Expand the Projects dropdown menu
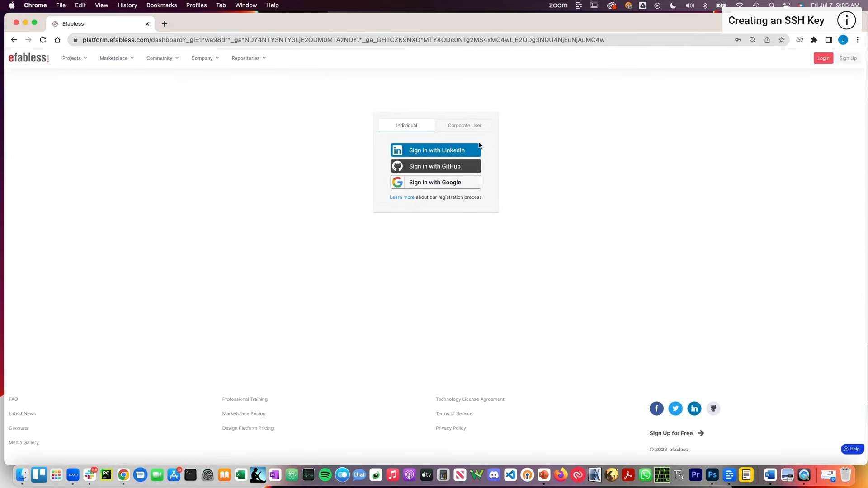Viewport: 868px width, 488px height. 75,58
